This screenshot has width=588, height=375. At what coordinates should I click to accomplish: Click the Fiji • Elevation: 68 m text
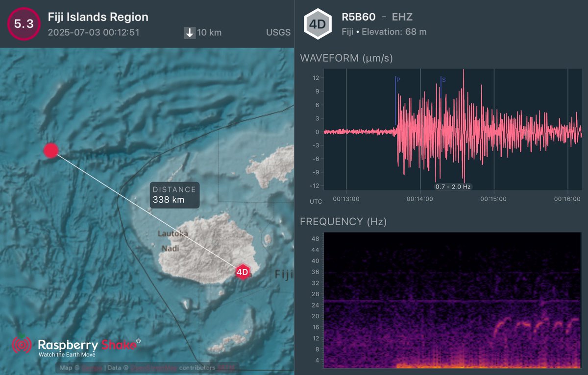pyautogui.click(x=384, y=32)
